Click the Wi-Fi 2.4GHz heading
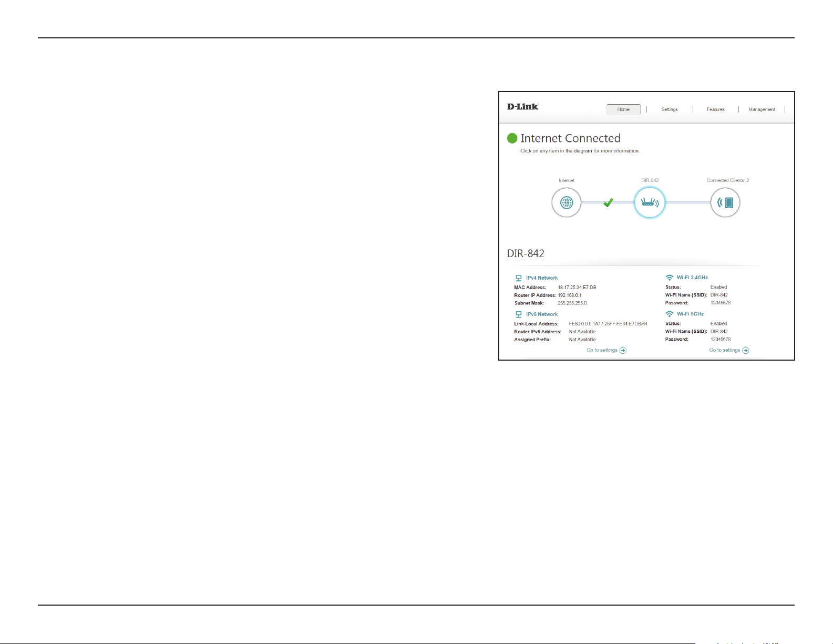 point(692,278)
